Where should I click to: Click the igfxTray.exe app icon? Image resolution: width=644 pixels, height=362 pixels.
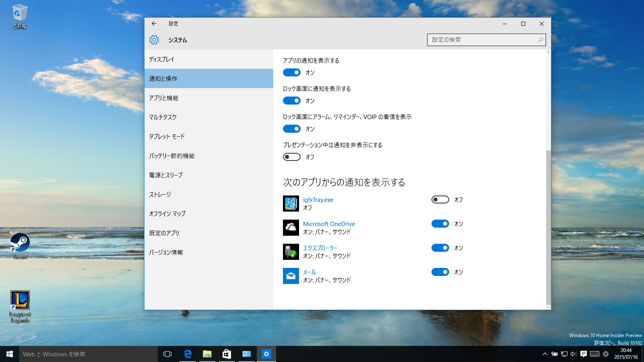click(291, 204)
